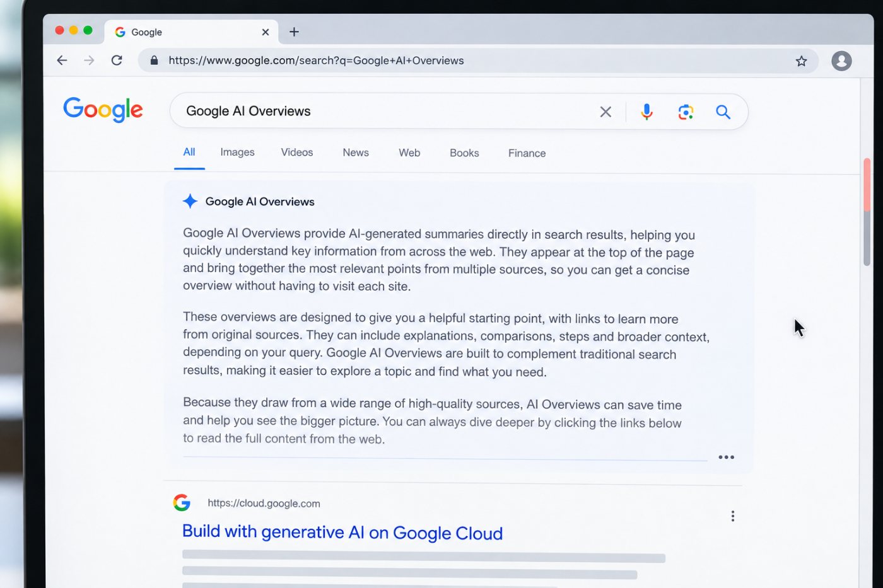This screenshot has width=883, height=588.
Task: Click paragraph starting 'Google AI Overviews provide'
Action: point(439,260)
